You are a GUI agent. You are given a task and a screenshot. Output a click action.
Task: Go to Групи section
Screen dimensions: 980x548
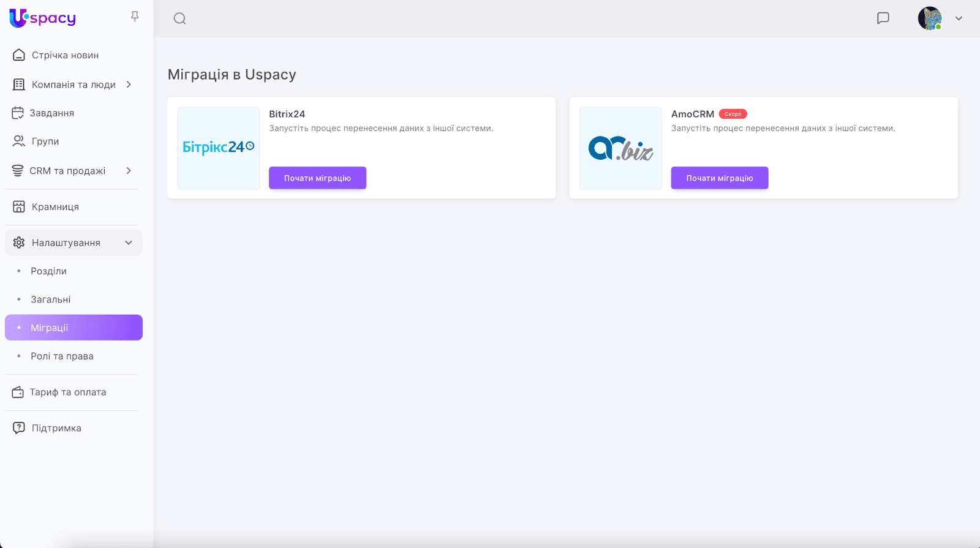pos(45,141)
